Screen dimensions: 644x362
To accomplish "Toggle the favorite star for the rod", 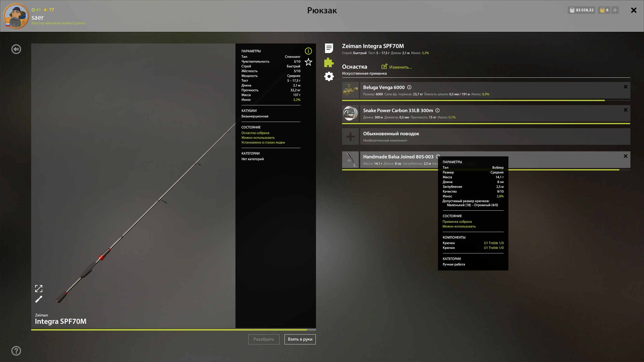I will pos(308,62).
